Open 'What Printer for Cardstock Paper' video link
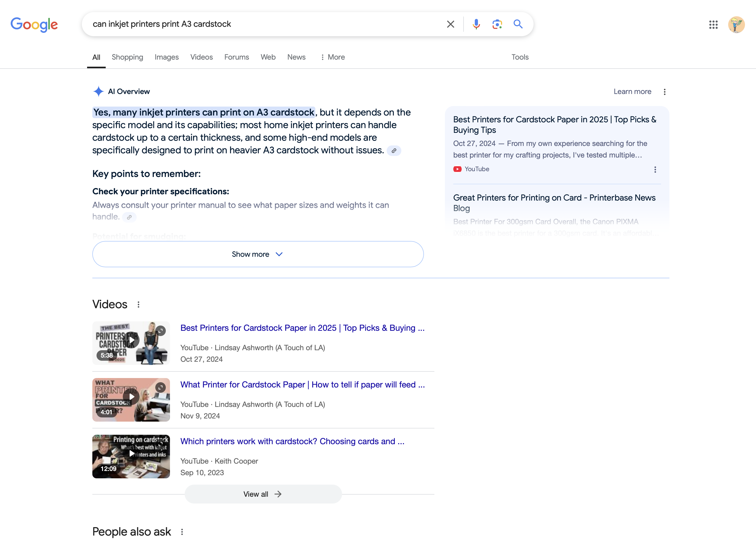This screenshot has height=545, width=756. 302,385
